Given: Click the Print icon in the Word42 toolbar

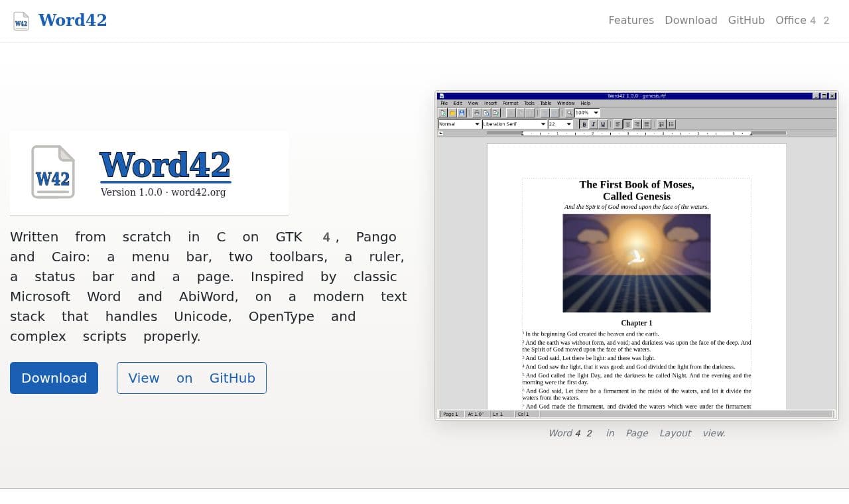Looking at the screenshot, I should [x=476, y=113].
